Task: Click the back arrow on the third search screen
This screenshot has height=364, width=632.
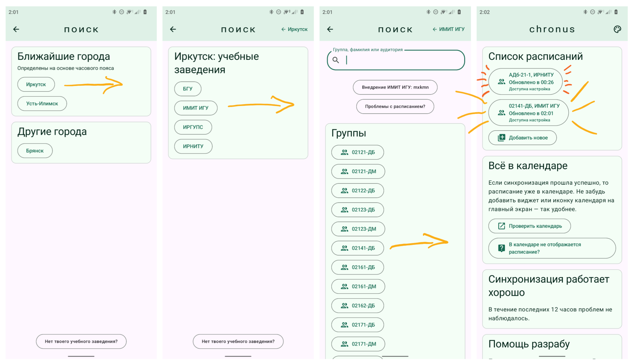Action: coord(330,29)
